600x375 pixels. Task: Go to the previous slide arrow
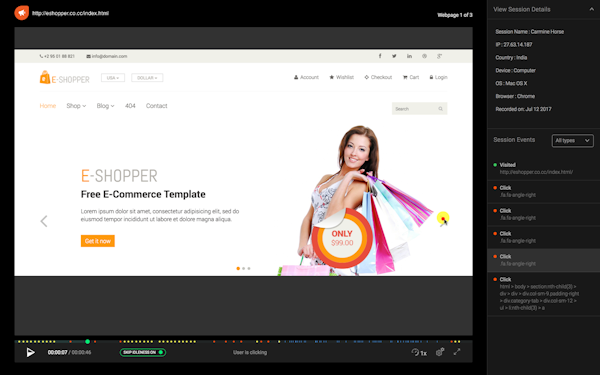pyautogui.click(x=44, y=221)
